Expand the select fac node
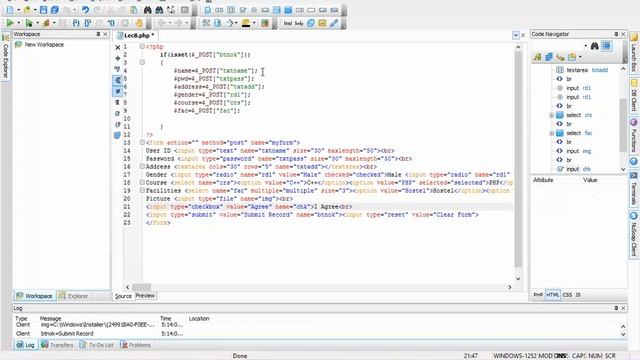 (551, 133)
